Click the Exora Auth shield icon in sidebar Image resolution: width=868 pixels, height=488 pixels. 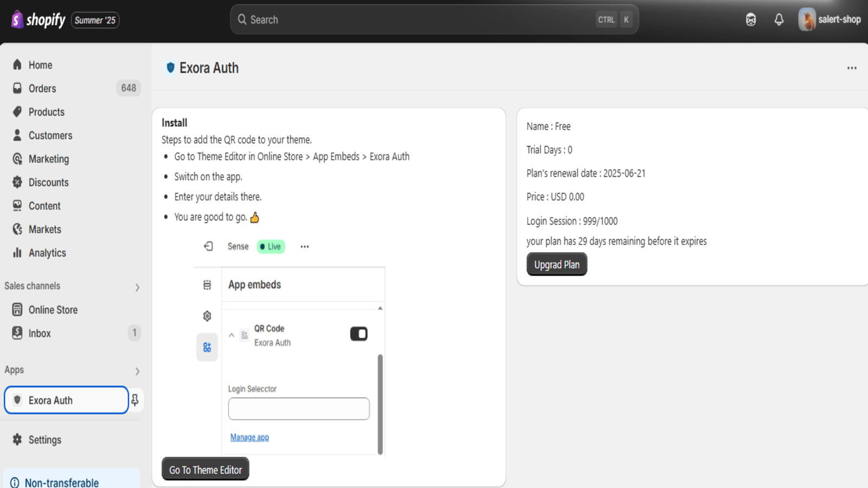[17, 400]
